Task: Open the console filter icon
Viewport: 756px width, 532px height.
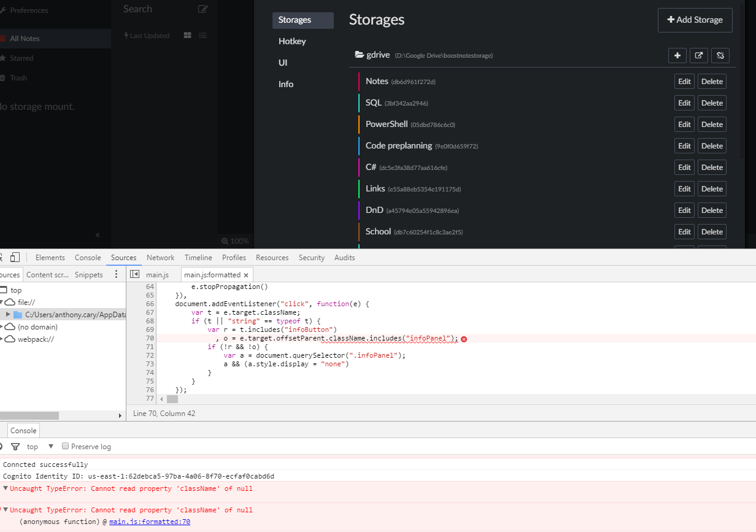Action: click(15, 447)
